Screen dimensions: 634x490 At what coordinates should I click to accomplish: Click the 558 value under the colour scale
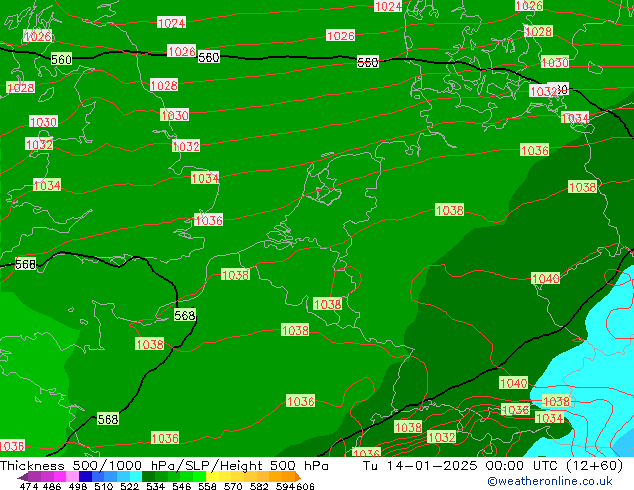[207, 486]
